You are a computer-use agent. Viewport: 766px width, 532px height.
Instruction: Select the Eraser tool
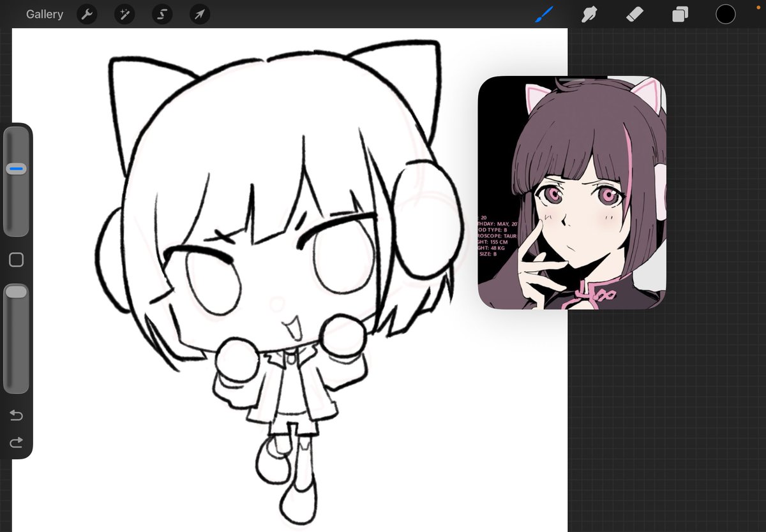635,14
